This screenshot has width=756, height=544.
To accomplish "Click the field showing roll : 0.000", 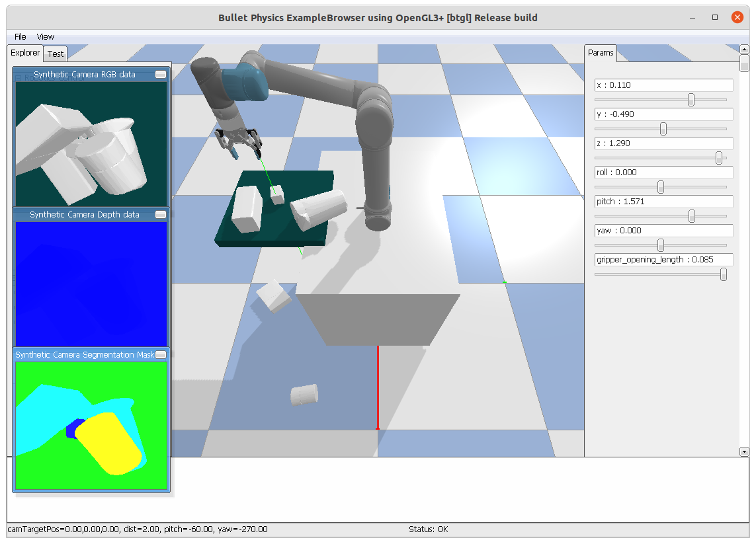I will (x=663, y=172).
